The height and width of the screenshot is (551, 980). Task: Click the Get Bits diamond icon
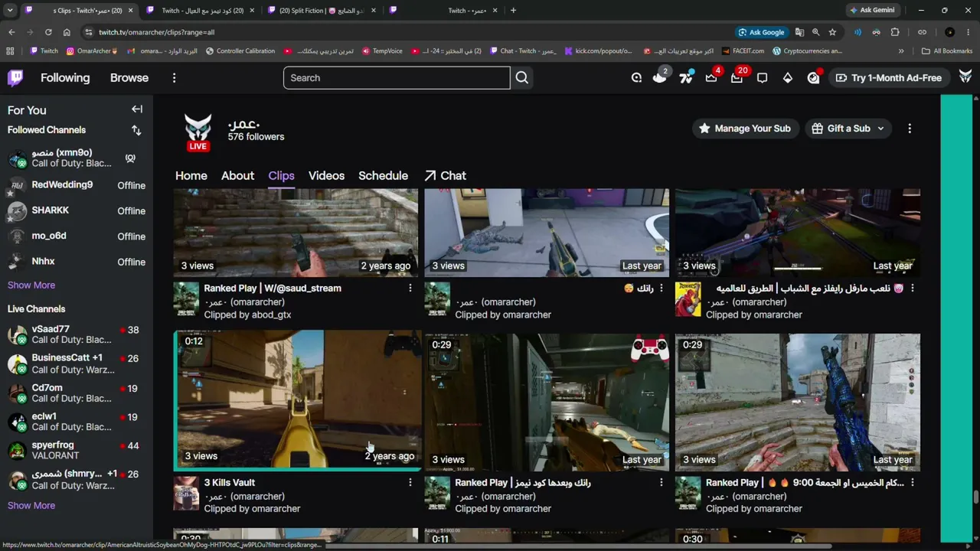(787, 77)
